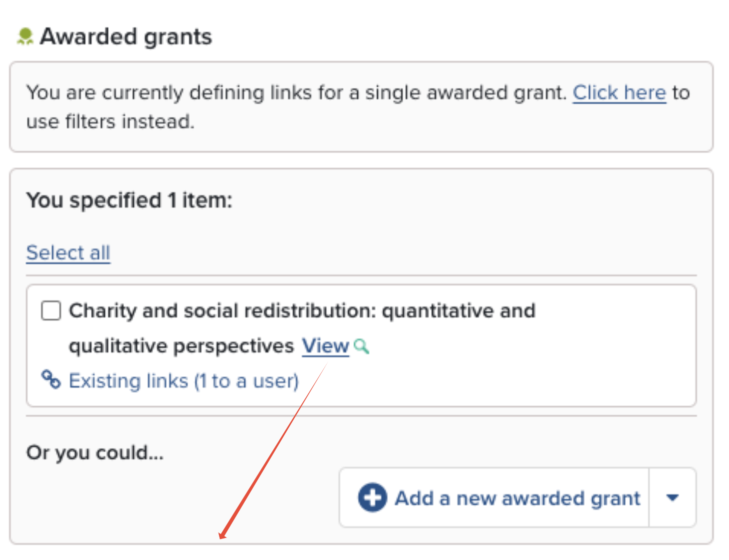Follow the "Click here" link to use filters
The height and width of the screenshot is (560, 729).
click(619, 93)
